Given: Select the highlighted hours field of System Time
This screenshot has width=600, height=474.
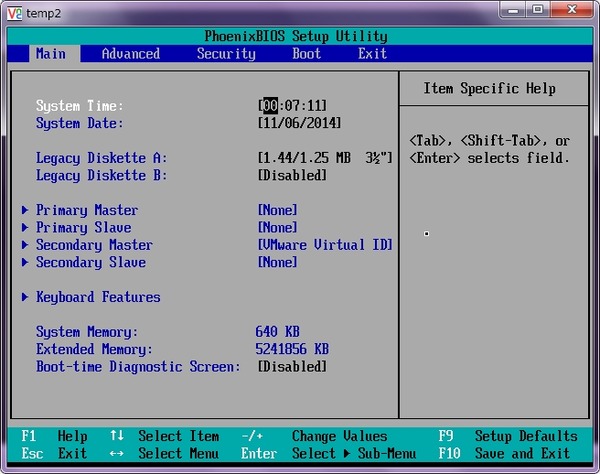Looking at the screenshot, I should tap(271, 106).
